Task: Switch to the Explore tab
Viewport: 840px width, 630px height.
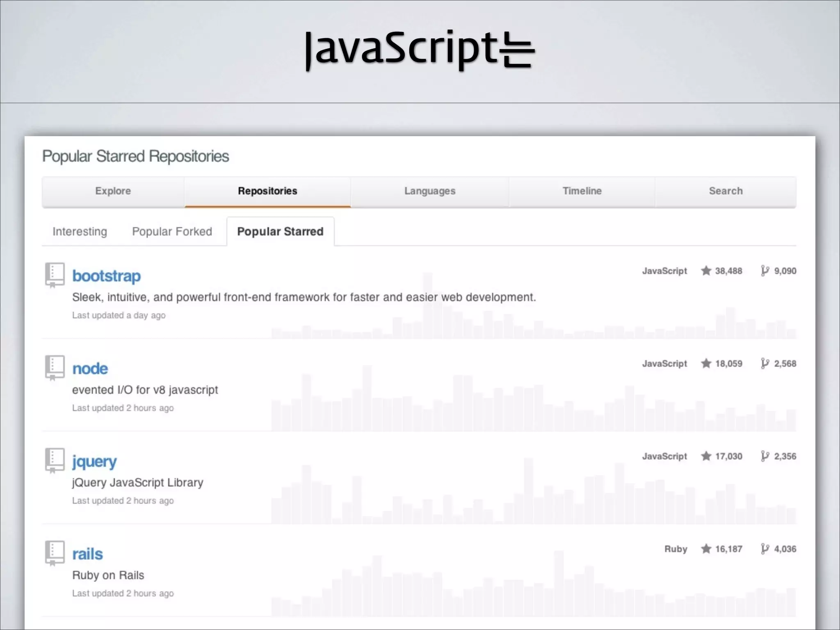Action: coord(113,191)
